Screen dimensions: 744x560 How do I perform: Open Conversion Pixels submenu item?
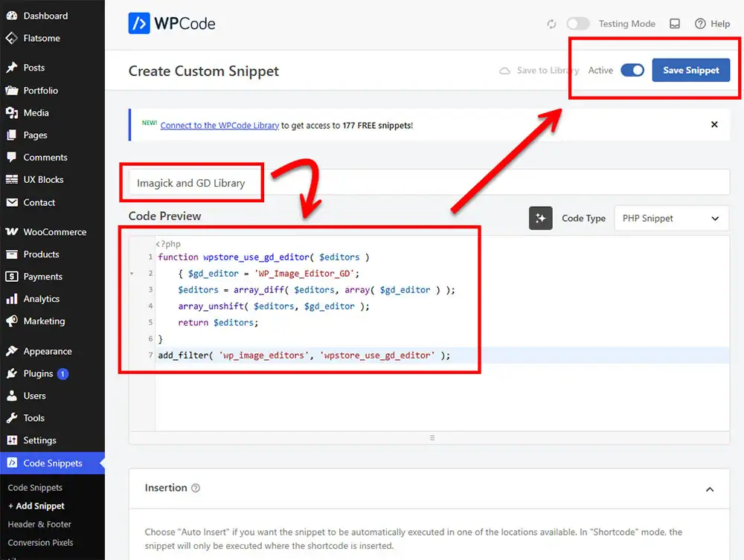40,542
